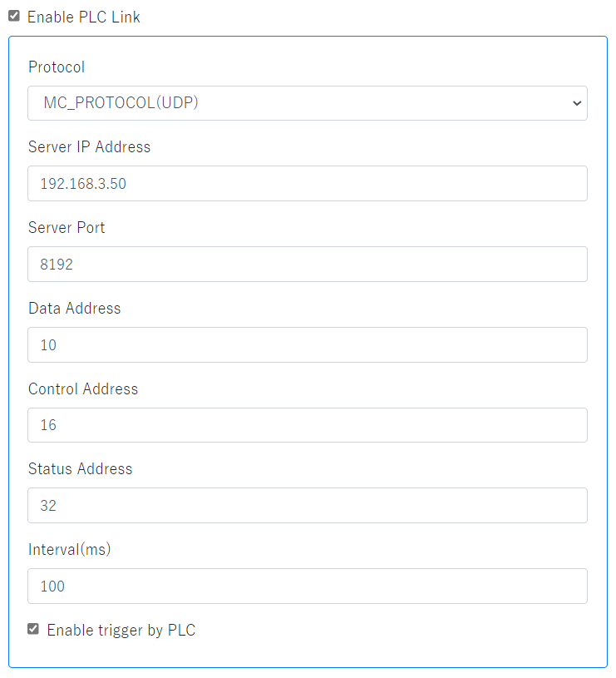616x678 pixels.
Task: Focus the Status Address field showing 32
Action: tap(307, 505)
